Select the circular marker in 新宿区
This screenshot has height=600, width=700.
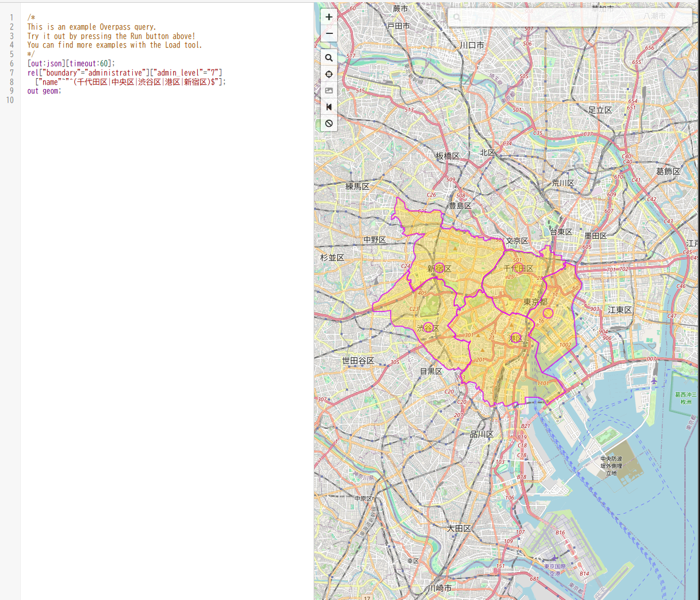[439, 268]
